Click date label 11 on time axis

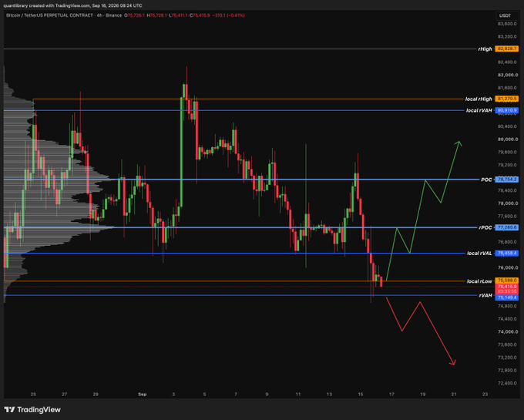point(298,395)
